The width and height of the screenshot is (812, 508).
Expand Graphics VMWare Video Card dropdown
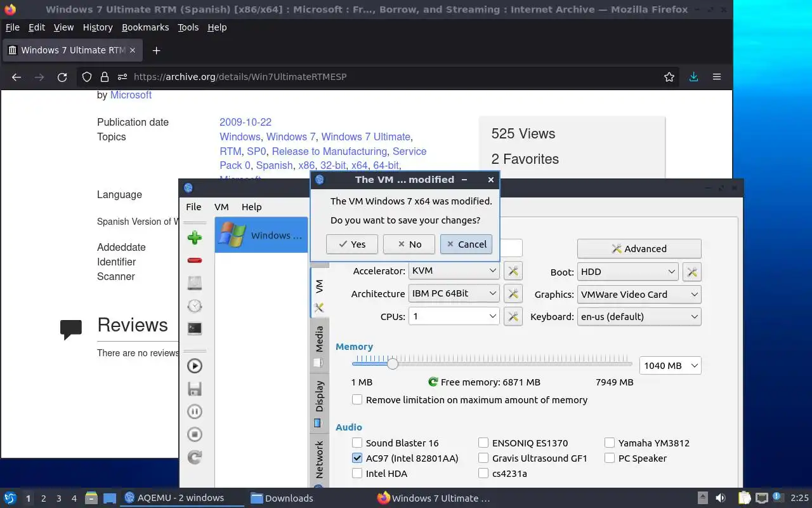click(639, 295)
